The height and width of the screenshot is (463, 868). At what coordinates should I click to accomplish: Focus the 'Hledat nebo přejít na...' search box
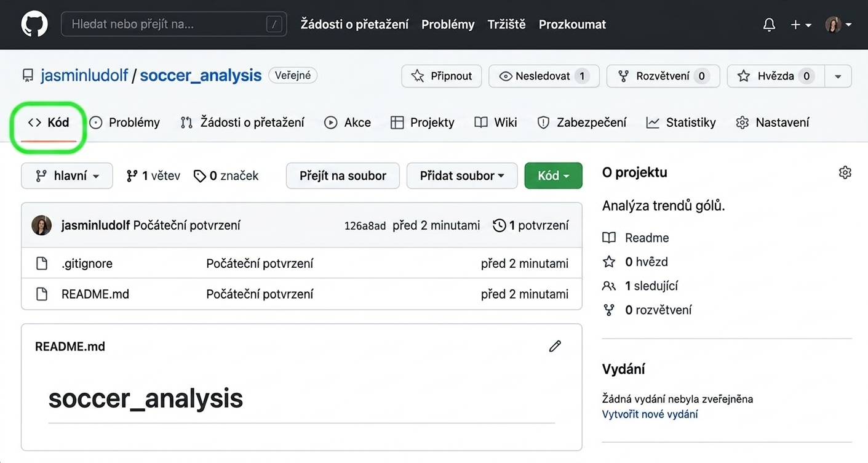173,25
